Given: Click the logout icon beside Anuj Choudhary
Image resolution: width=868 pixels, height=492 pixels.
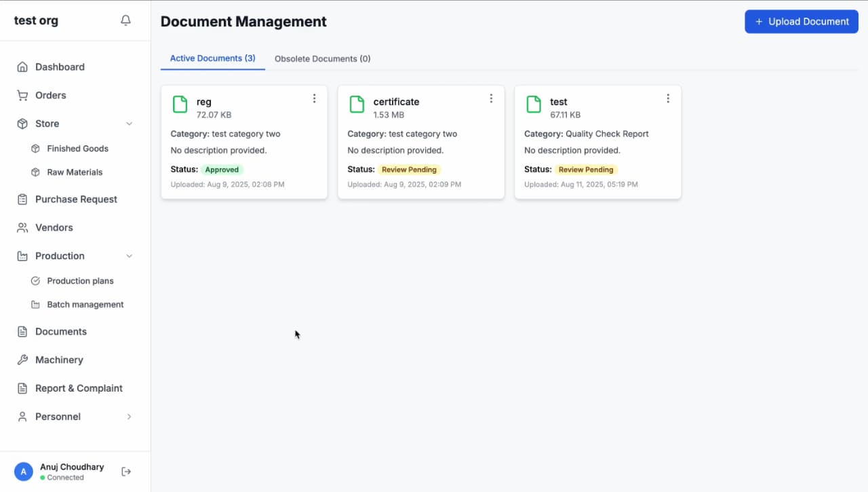Looking at the screenshot, I should [126, 472].
